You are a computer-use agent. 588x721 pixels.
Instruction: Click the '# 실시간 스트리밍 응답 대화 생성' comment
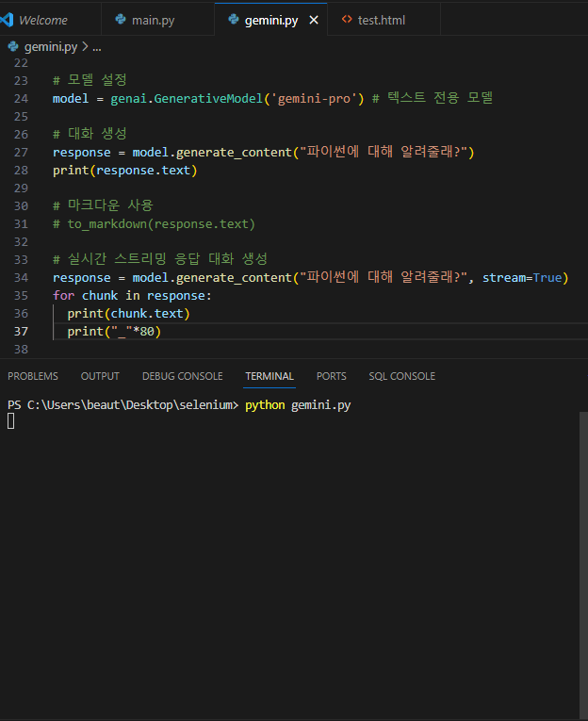(x=160, y=259)
